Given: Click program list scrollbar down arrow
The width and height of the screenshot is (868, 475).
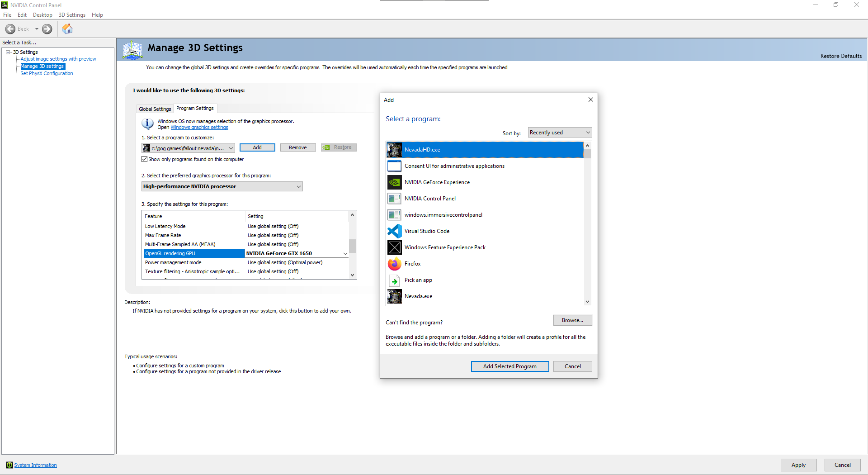Looking at the screenshot, I should (x=587, y=302).
